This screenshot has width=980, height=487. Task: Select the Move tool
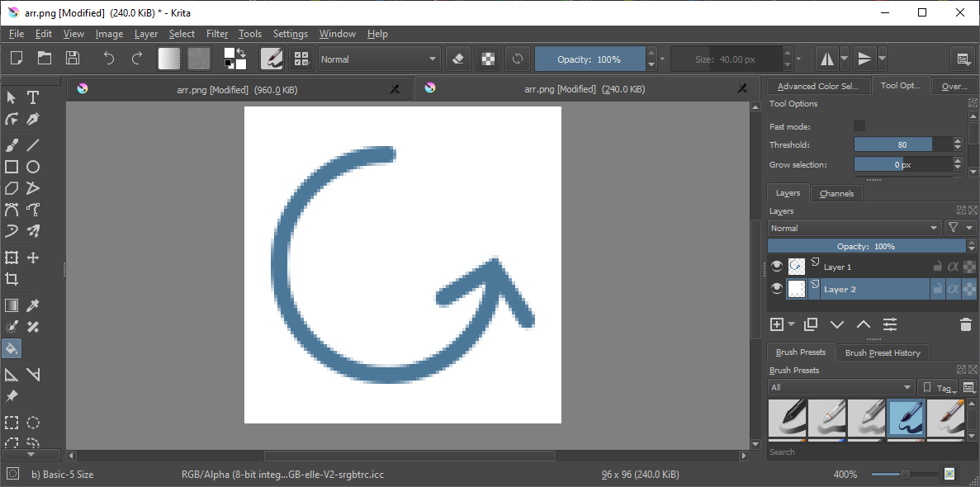33,258
